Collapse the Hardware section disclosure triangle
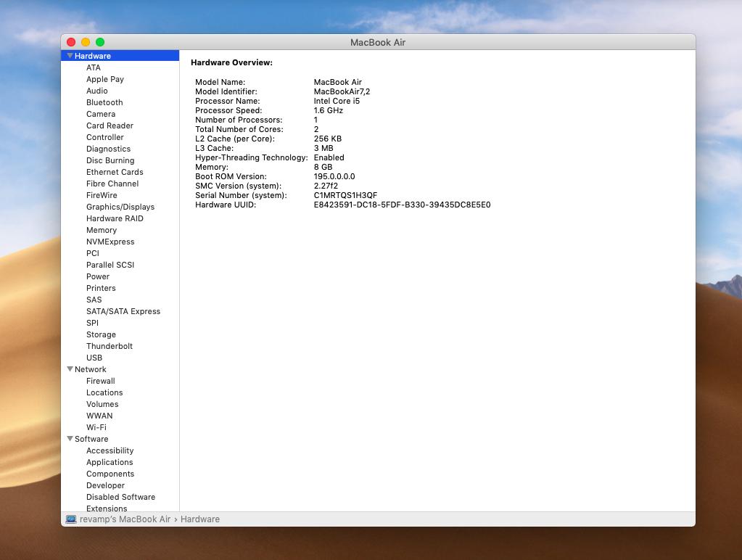 tap(70, 56)
